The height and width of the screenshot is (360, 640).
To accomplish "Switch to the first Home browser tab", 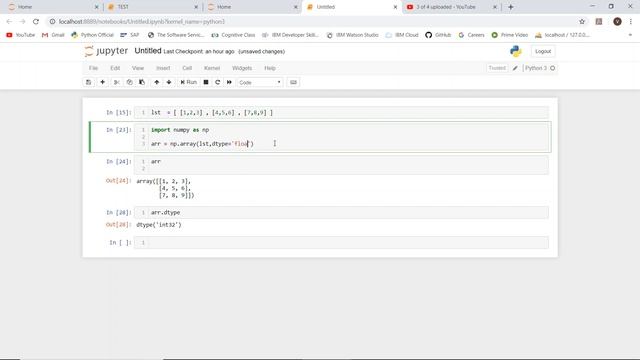I will point(52,7).
